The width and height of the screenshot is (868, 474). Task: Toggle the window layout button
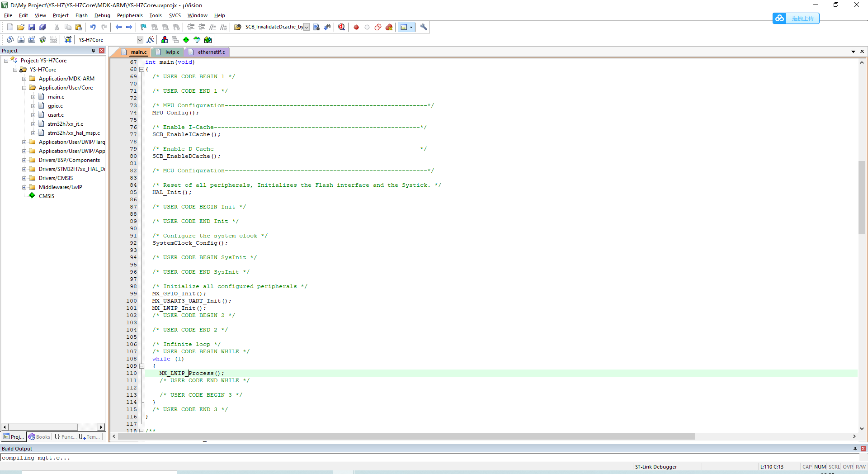[x=404, y=27]
